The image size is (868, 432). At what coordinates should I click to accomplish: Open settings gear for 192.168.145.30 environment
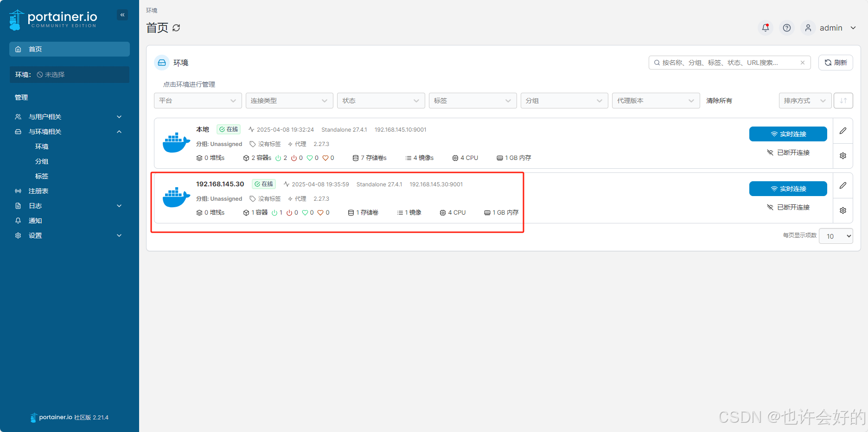(x=843, y=210)
